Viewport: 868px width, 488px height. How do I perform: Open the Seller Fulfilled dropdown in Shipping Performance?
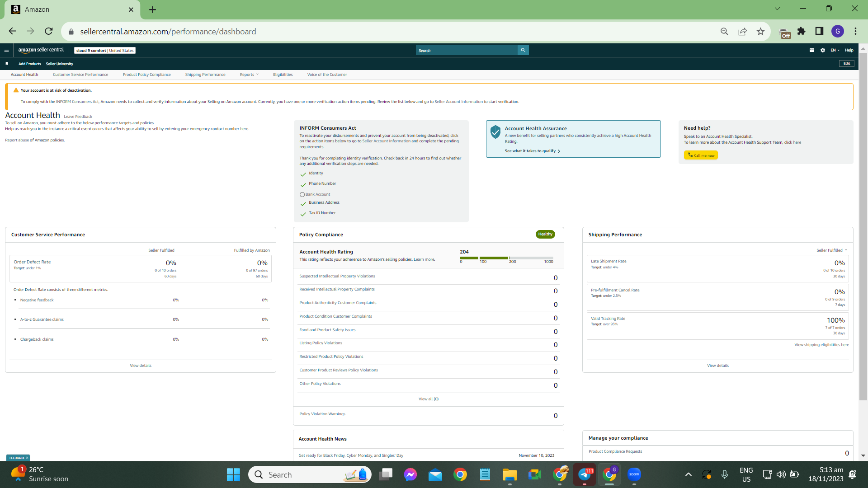pos(832,250)
